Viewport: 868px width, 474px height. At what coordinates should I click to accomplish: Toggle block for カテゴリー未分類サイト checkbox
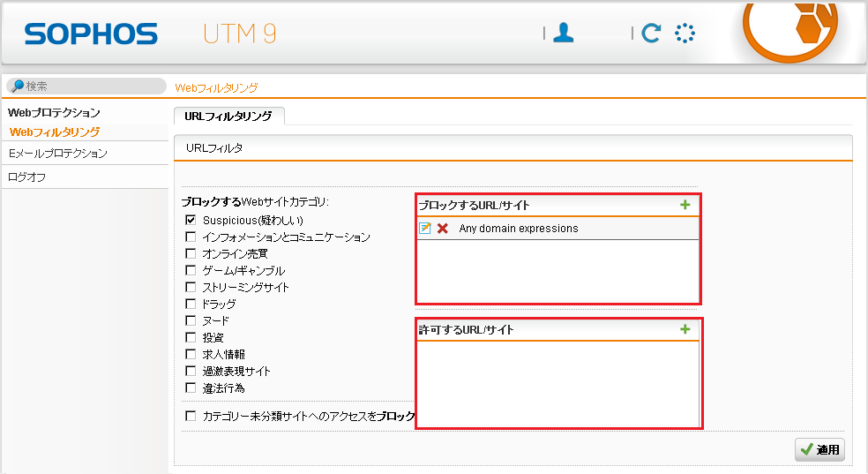[191, 416]
